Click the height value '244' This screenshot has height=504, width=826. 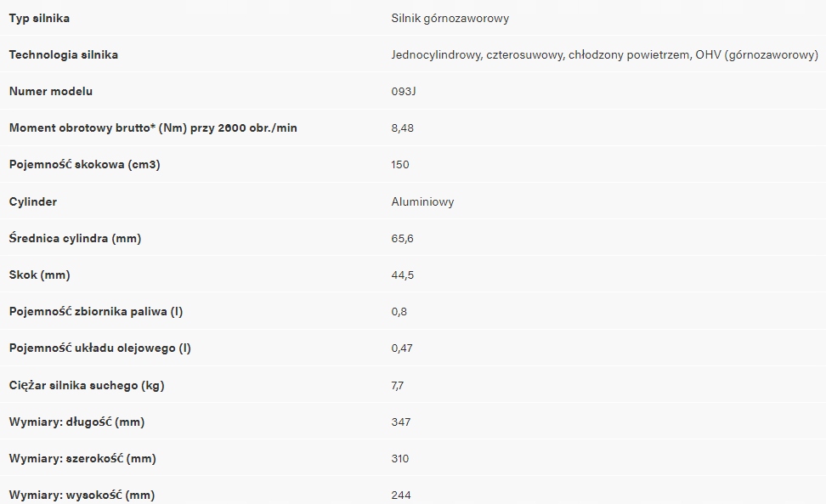400,495
